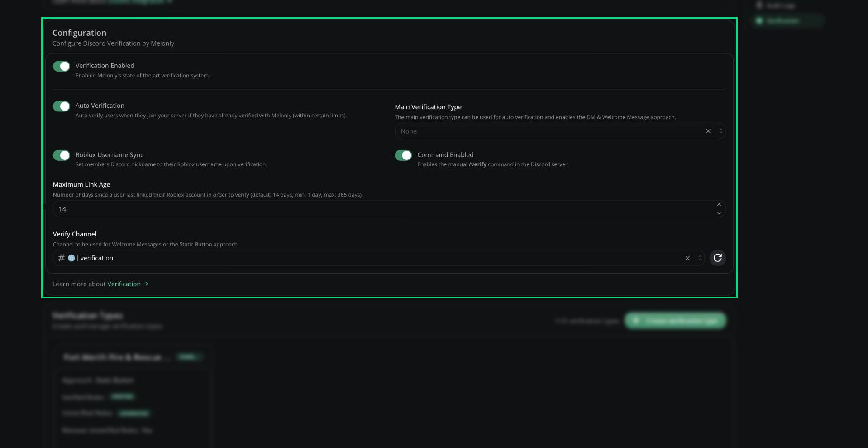The width and height of the screenshot is (868, 448).
Task: Click the hash icon in channel field
Action: (62, 258)
